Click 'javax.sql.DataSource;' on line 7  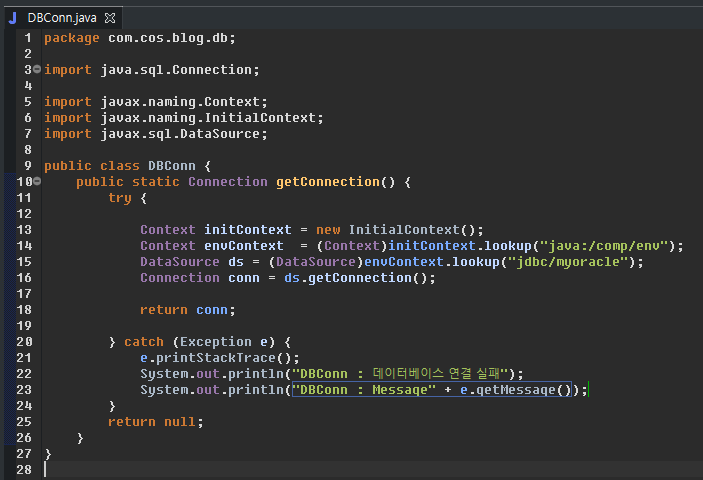point(184,134)
